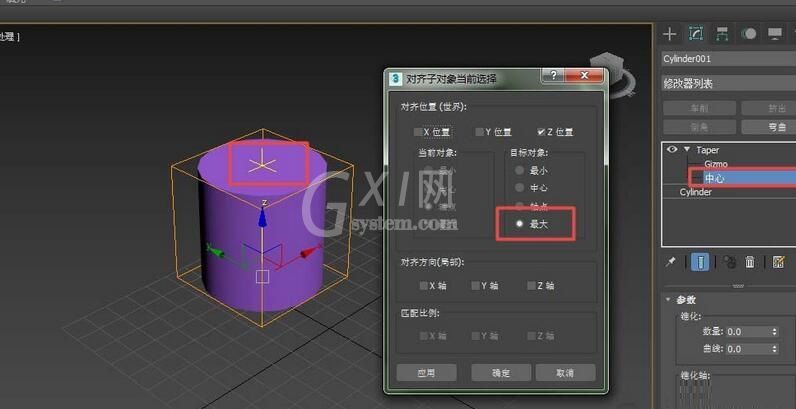796x409 pixels.
Task: Open the 修改器列表 dropdown
Action: click(x=728, y=84)
